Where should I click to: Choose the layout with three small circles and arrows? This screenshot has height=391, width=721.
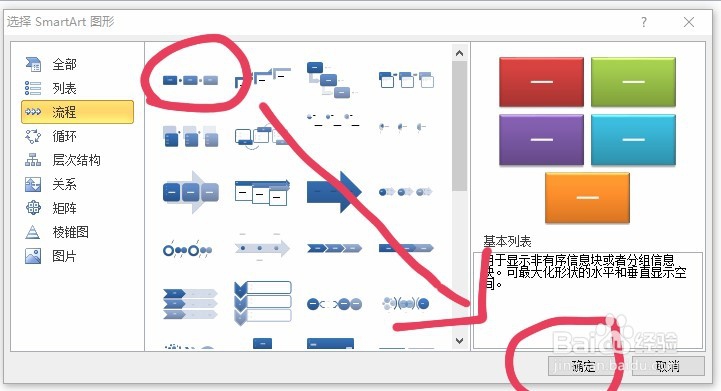tap(405, 192)
